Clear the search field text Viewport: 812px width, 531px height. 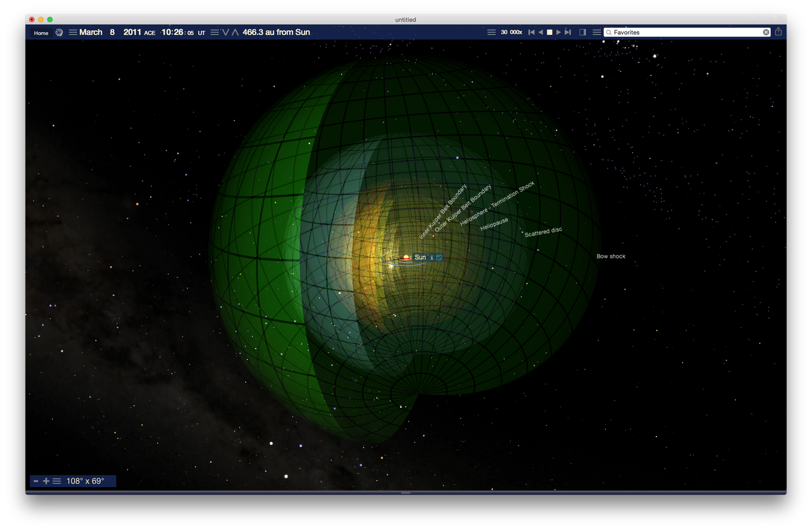pos(766,33)
